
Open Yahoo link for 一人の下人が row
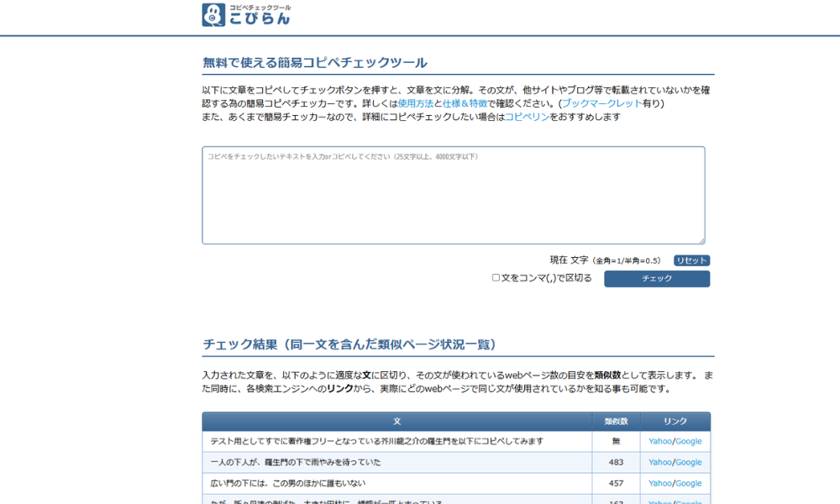[659, 462]
